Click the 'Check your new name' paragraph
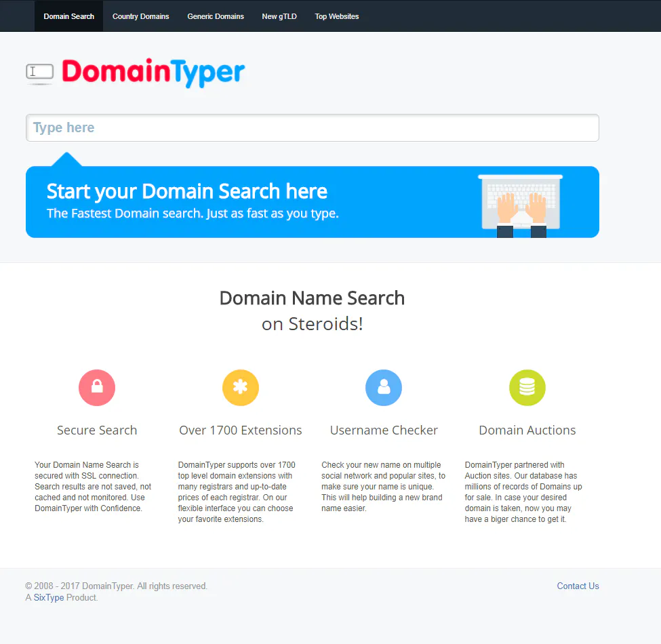 click(383, 486)
